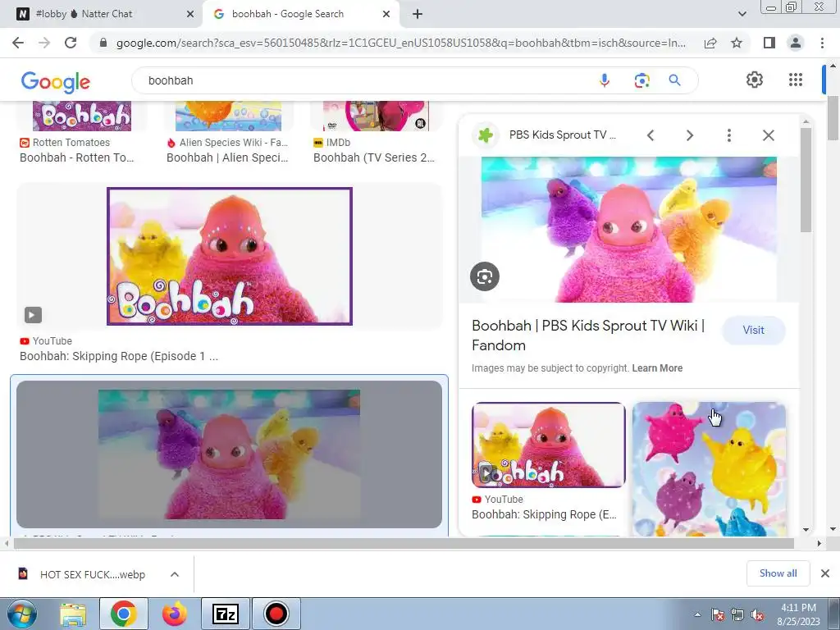840x630 pixels.
Task: Close the boohbah Google Search tab
Action: click(x=386, y=14)
